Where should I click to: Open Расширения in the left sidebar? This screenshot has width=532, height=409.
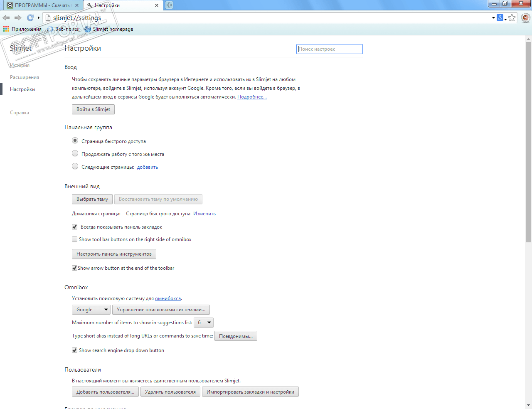pyautogui.click(x=25, y=77)
